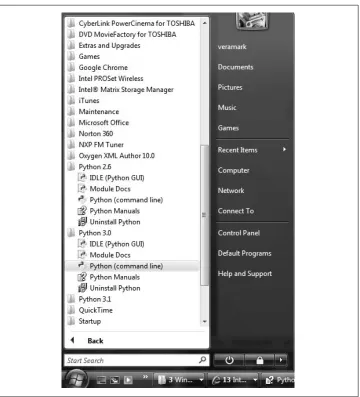
Task: Open Games in the right pane
Action: [x=228, y=128]
